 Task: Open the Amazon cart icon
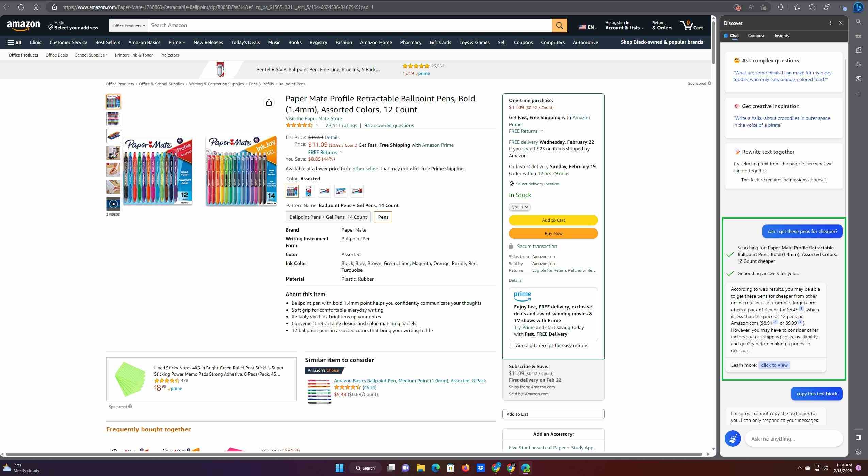[691, 25]
